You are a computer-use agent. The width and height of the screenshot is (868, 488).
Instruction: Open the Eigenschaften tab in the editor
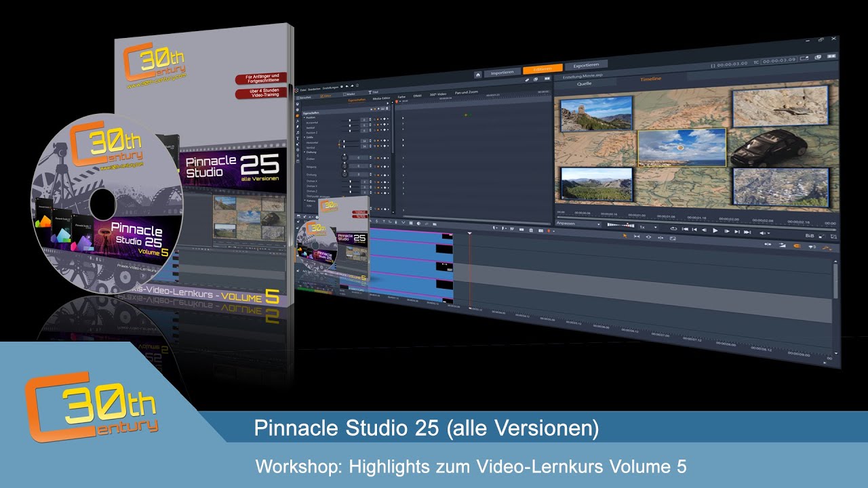pos(357,100)
